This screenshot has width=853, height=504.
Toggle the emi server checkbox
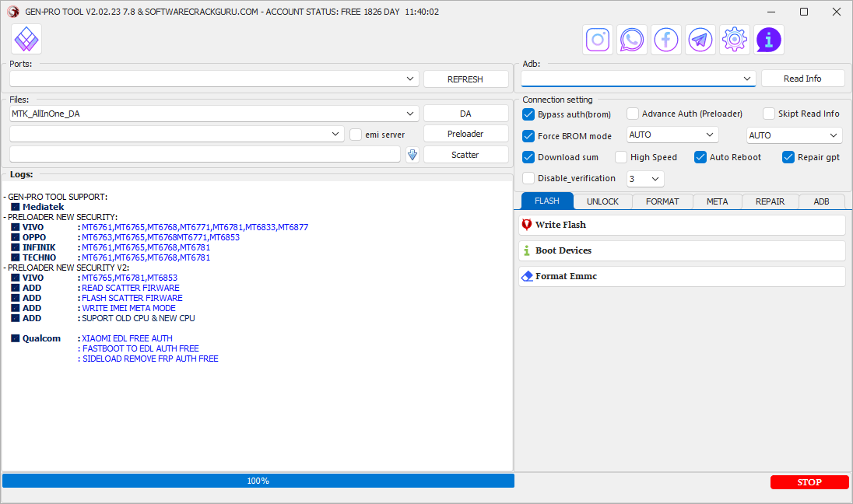pos(356,135)
